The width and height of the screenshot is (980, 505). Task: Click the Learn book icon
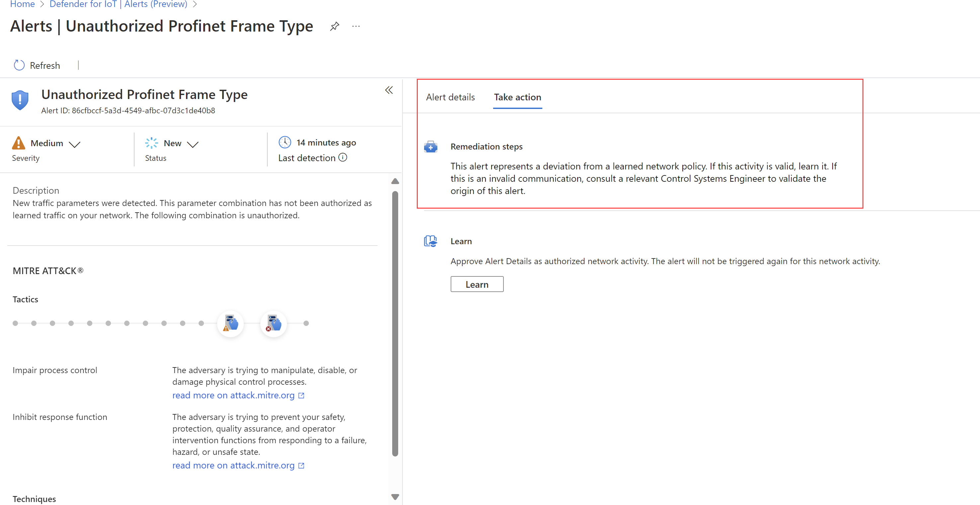[430, 241]
